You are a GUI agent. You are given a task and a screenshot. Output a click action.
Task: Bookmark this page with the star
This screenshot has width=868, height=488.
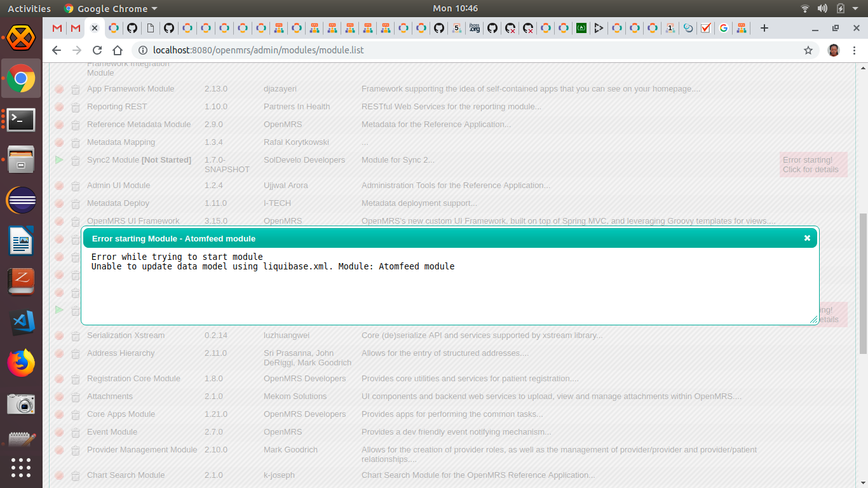pos(808,50)
